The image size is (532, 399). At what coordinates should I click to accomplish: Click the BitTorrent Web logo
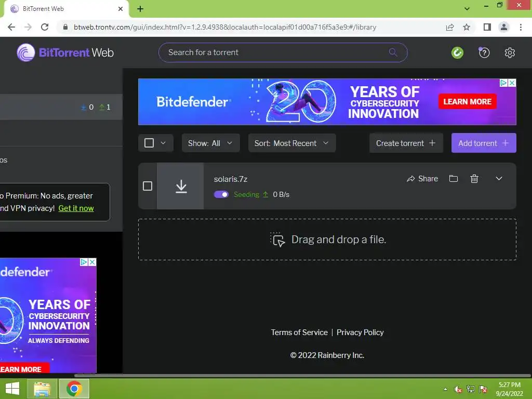pos(65,52)
